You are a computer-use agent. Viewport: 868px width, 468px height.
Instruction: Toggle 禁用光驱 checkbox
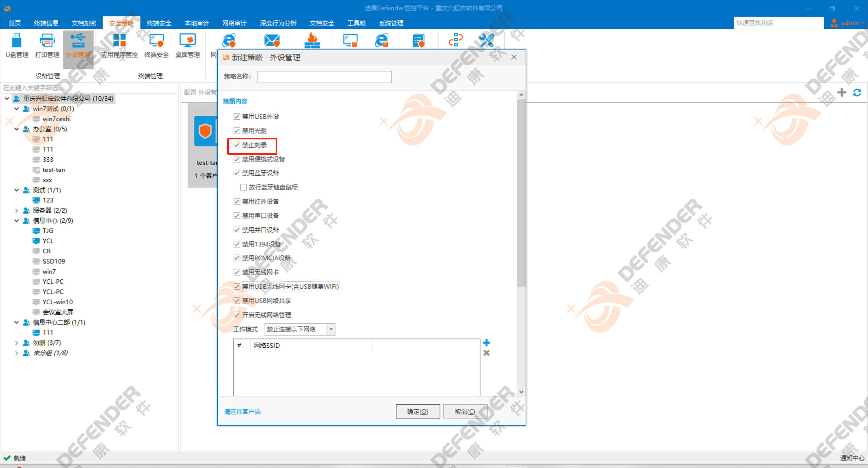237,131
